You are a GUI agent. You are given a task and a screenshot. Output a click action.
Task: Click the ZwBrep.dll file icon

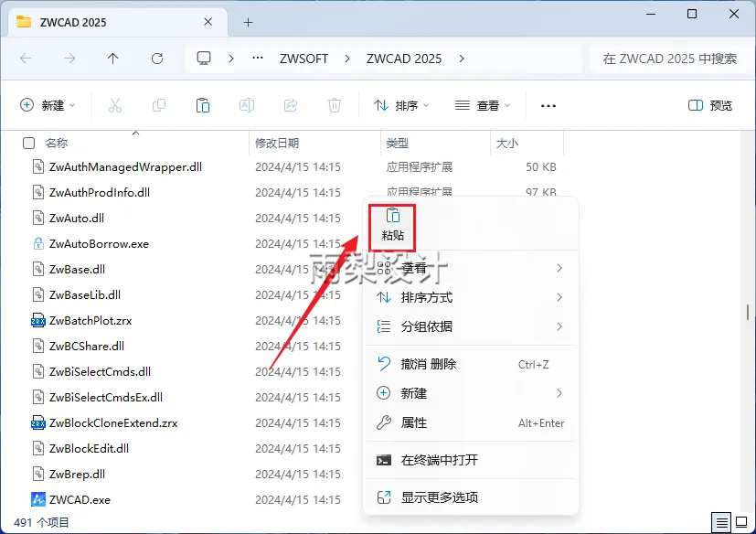[38, 474]
